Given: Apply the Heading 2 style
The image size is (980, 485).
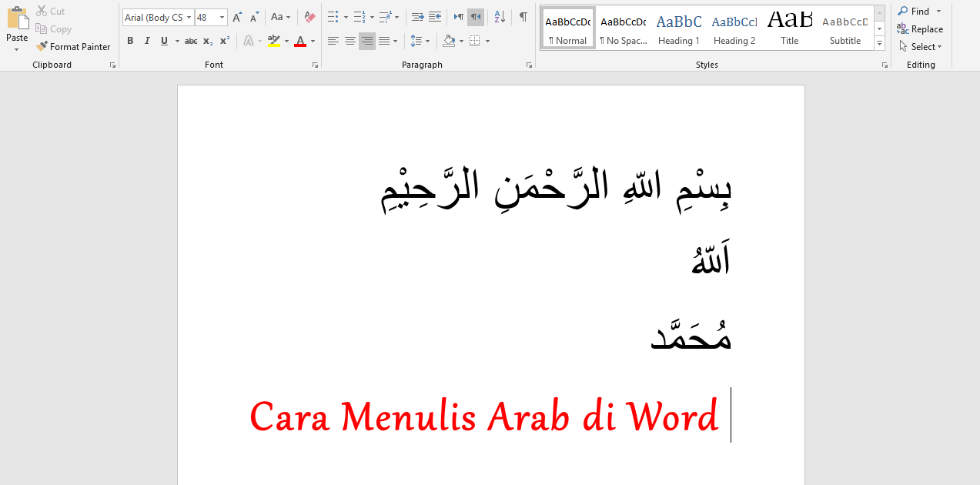Looking at the screenshot, I should [734, 28].
